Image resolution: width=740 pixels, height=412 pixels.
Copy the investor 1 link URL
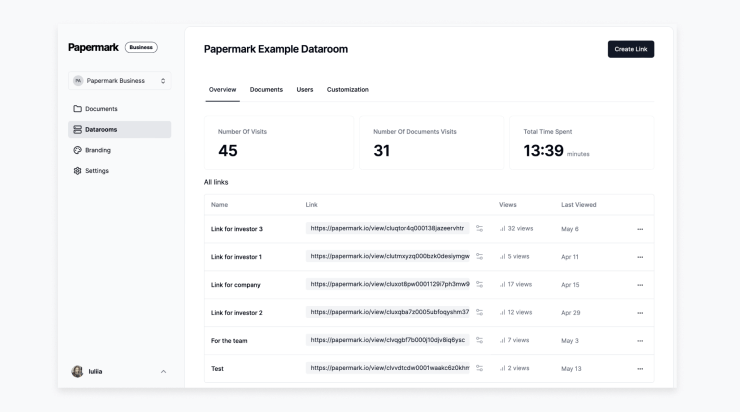point(387,256)
